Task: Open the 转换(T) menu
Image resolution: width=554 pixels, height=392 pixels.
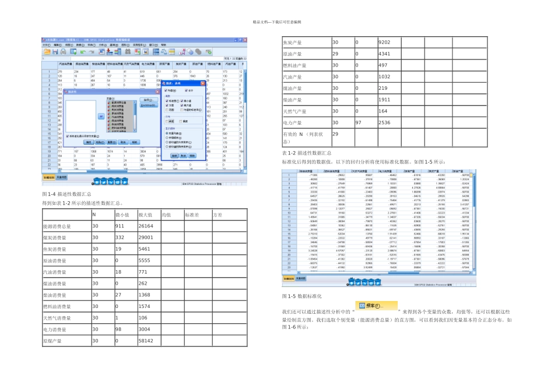Action: tap(92, 45)
